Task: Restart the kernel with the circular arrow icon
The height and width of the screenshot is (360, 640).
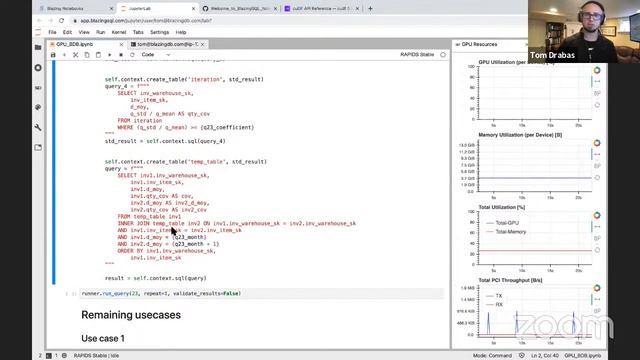Action: point(132,55)
